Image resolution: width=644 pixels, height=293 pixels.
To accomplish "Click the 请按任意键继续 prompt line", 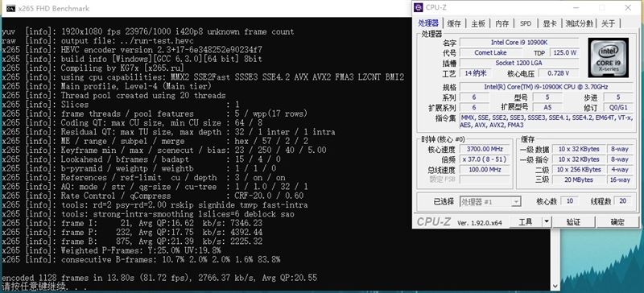I will coord(45,287).
